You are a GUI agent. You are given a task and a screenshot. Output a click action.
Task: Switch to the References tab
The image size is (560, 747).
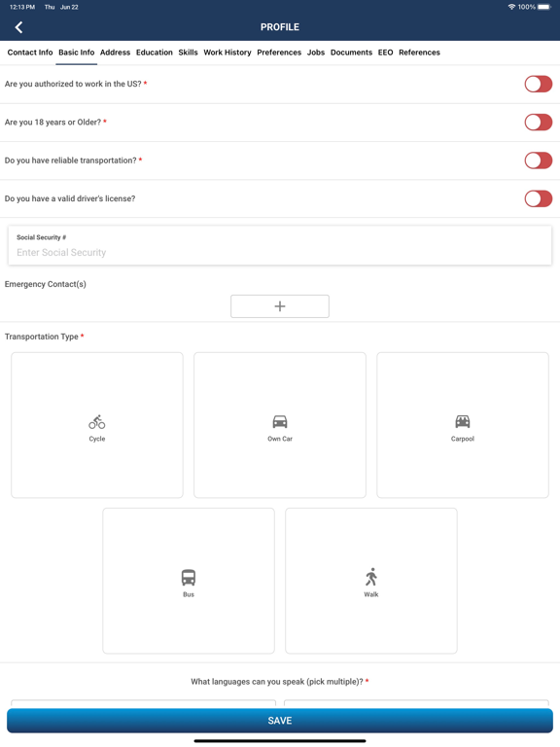420,53
